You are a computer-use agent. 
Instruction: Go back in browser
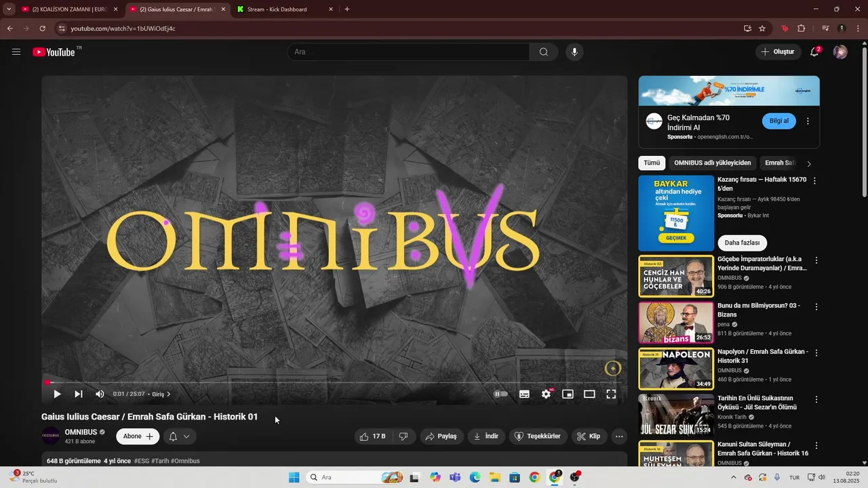[9, 28]
